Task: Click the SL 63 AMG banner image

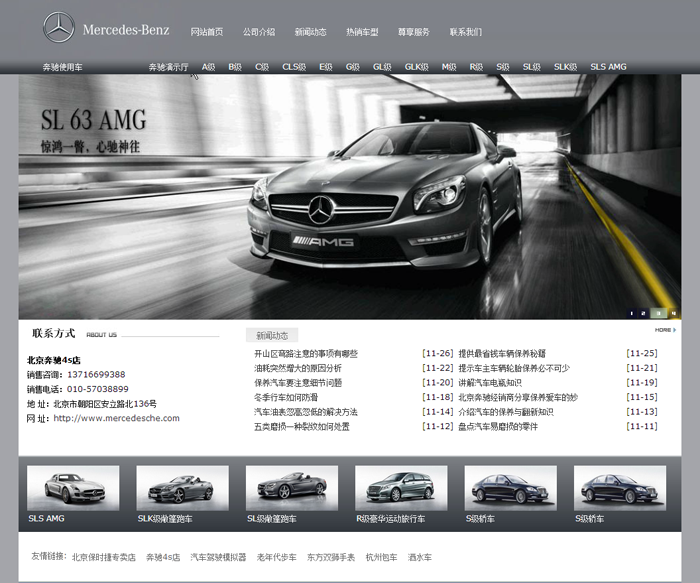Action: [x=350, y=197]
